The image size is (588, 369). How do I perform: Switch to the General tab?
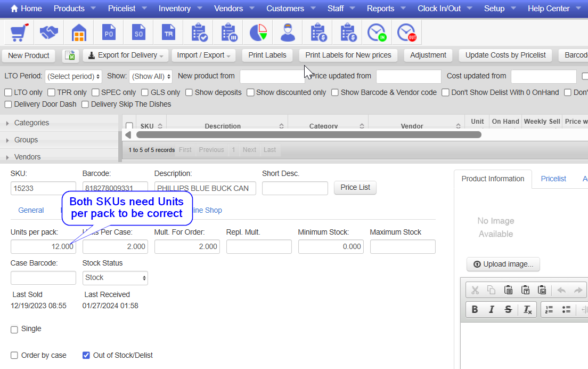(x=31, y=210)
